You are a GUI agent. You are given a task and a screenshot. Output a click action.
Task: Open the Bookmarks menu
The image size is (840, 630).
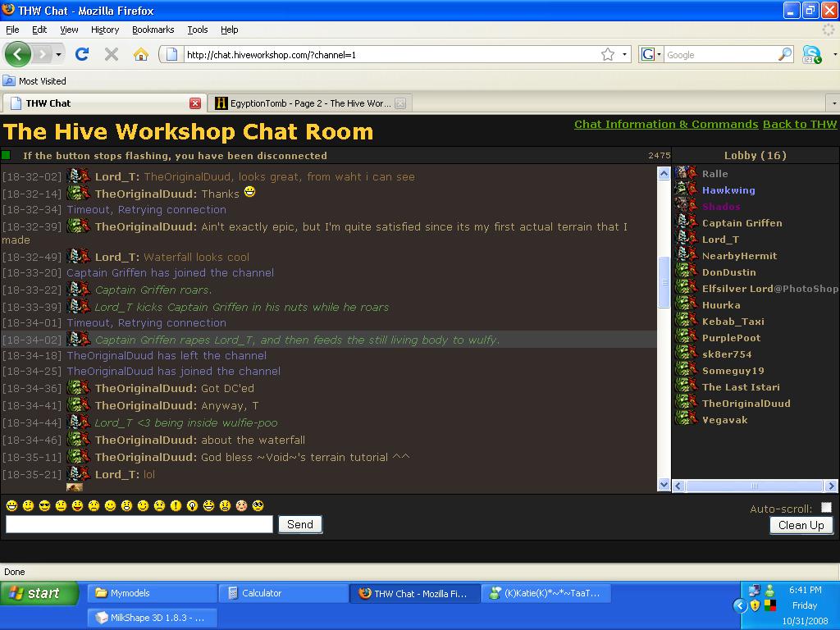coord(153,30)
